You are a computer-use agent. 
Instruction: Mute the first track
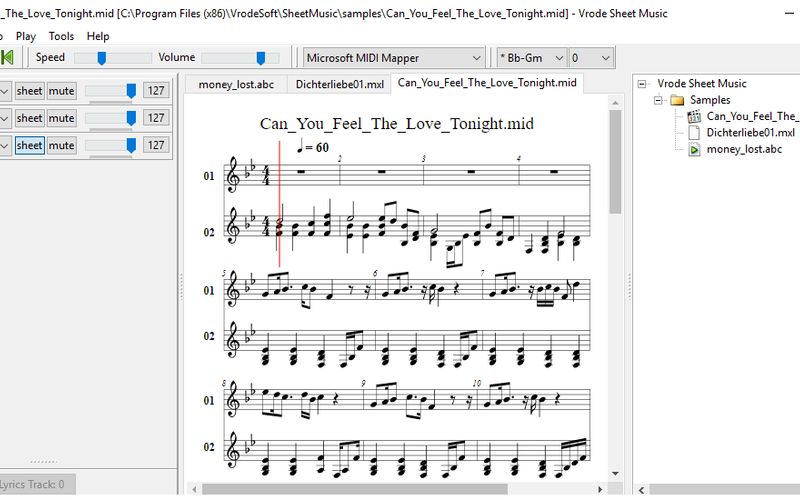[x=61, y=91]
